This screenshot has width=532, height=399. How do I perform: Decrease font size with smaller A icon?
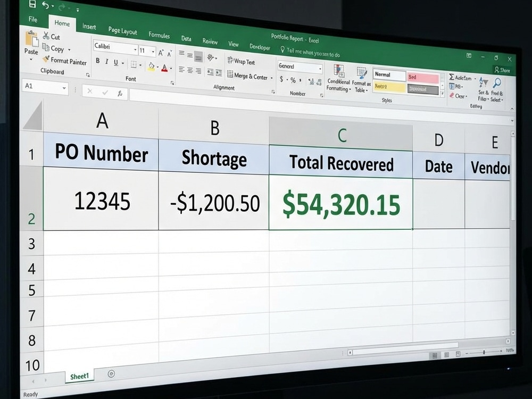169,54
